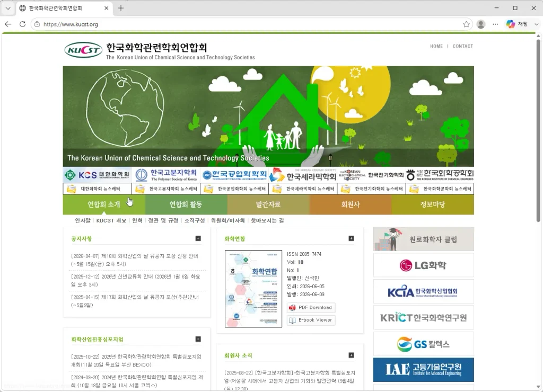Close the 한국화학관련학회연합회 browser tab
The height and width of the screenshot is (392, 543).
[106, 8]
